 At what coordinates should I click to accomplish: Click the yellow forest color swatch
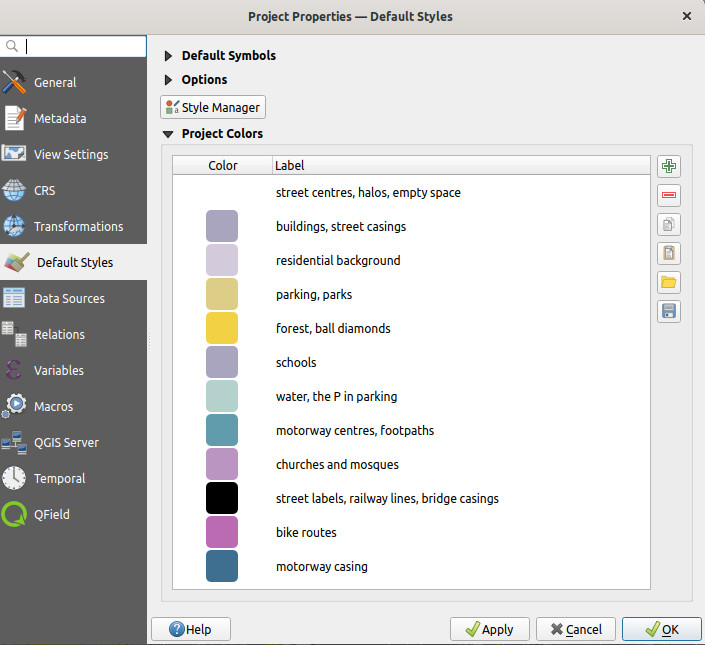point(221,328)
